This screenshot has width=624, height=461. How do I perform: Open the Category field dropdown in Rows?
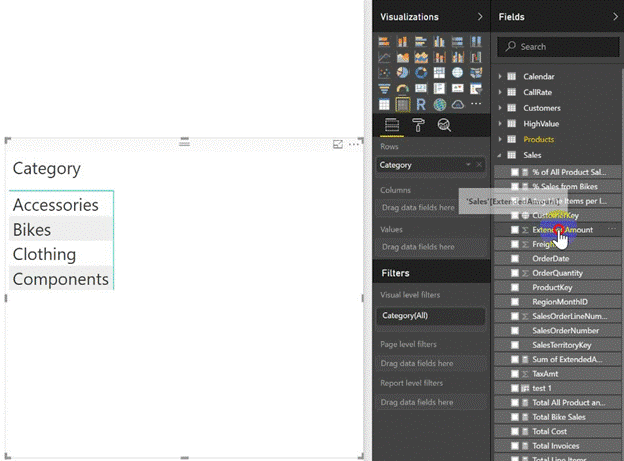click(x=468, y=164)
